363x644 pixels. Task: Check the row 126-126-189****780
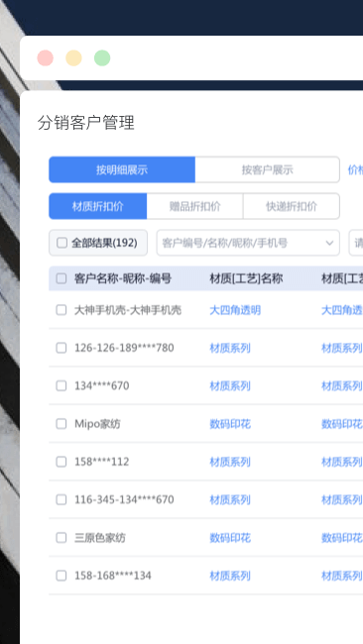pyautogui.click(x=61, y=348)
